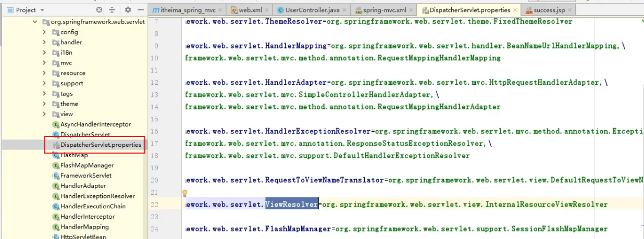The width and height of the screenshot is (644, 239).
Task: Click RequestMappingHandlerAdapter on line 14
Action: (x=439, y=107)
